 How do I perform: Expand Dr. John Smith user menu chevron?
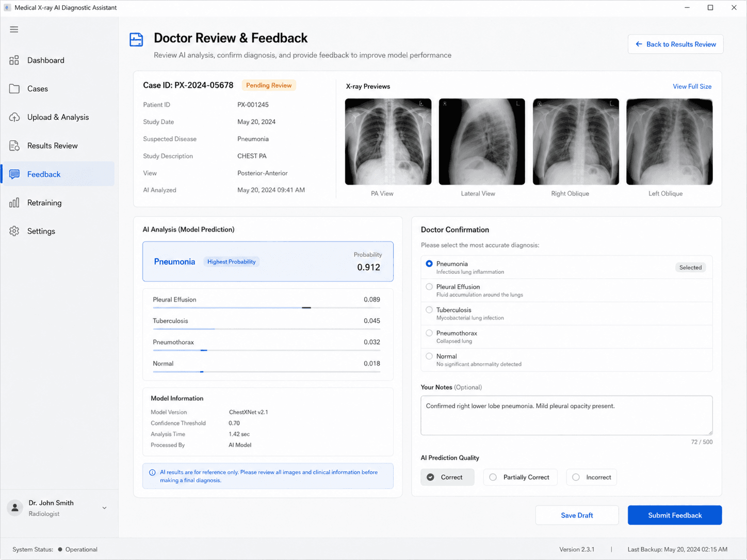pos(104,508)
